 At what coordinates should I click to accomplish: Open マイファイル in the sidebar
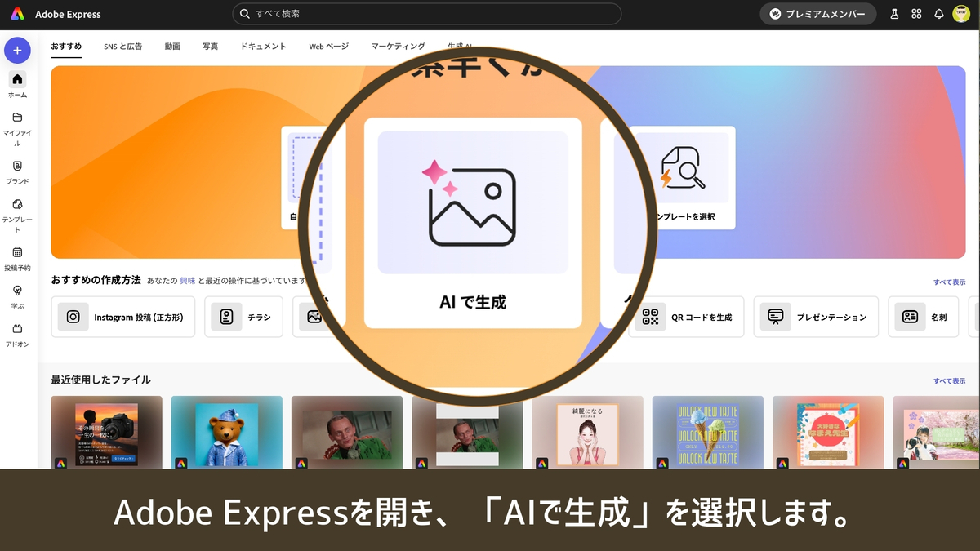click(x=17, y=129)
